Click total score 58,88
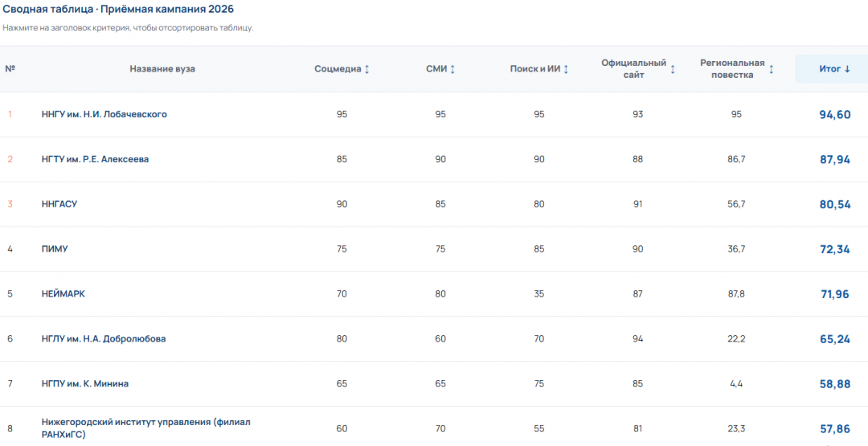 point(835,383)
